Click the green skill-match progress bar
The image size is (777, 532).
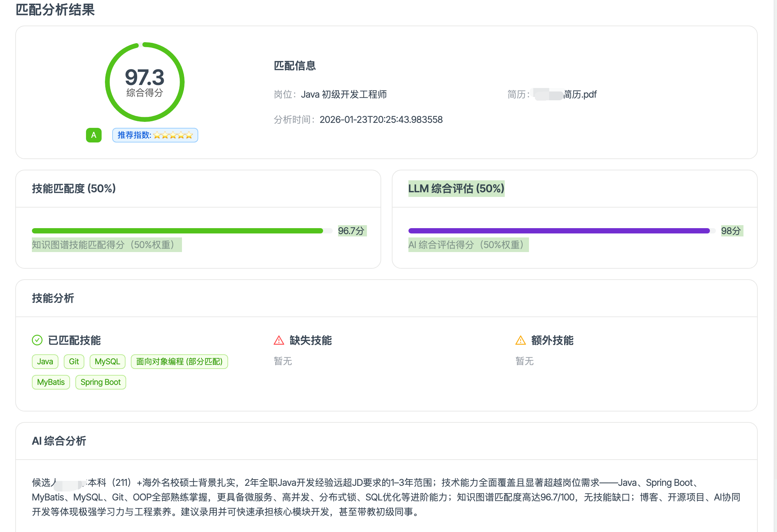(x=177, y=231)
